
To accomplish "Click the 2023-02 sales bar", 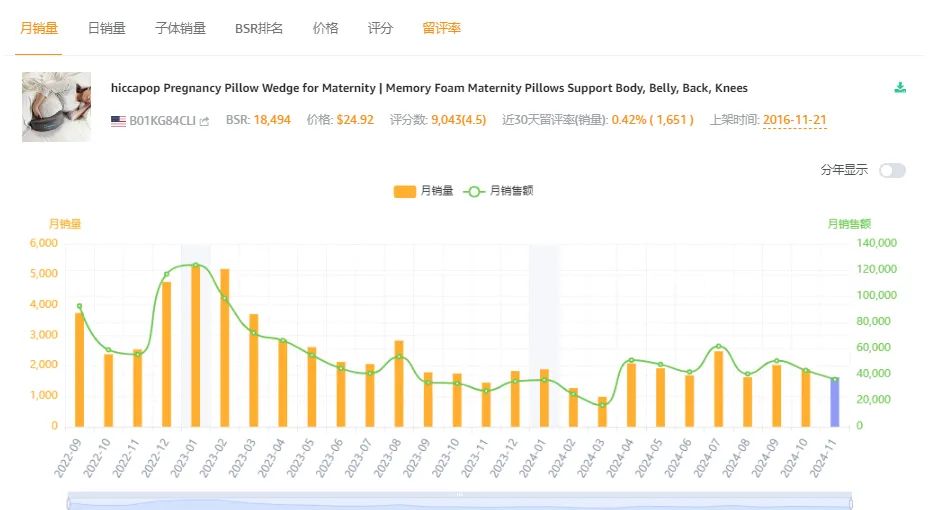I will [x=224, y=348].
